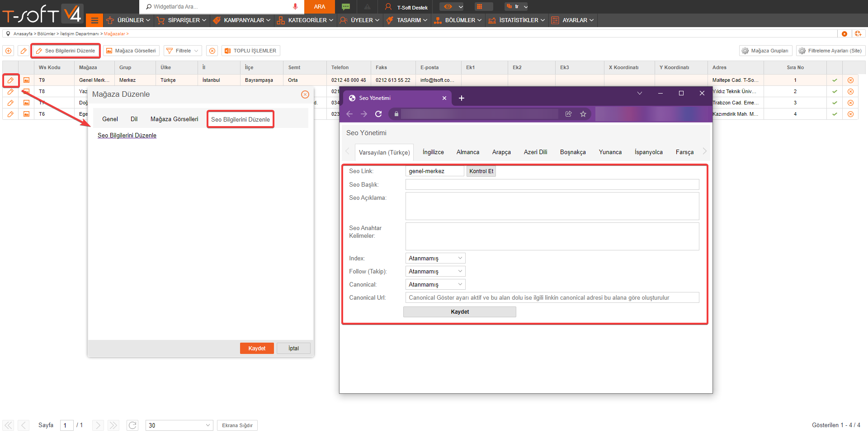The width and height of the screenshot is (868, 438).
Task: Bookmark page with the star icon
Action: [x=583, y=114]
